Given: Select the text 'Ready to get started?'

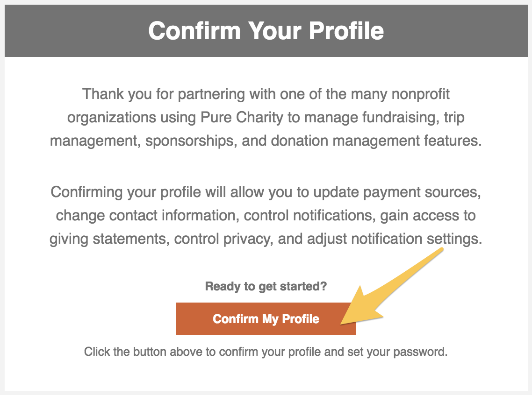Looking at the screenshot, I should (266, 286).
